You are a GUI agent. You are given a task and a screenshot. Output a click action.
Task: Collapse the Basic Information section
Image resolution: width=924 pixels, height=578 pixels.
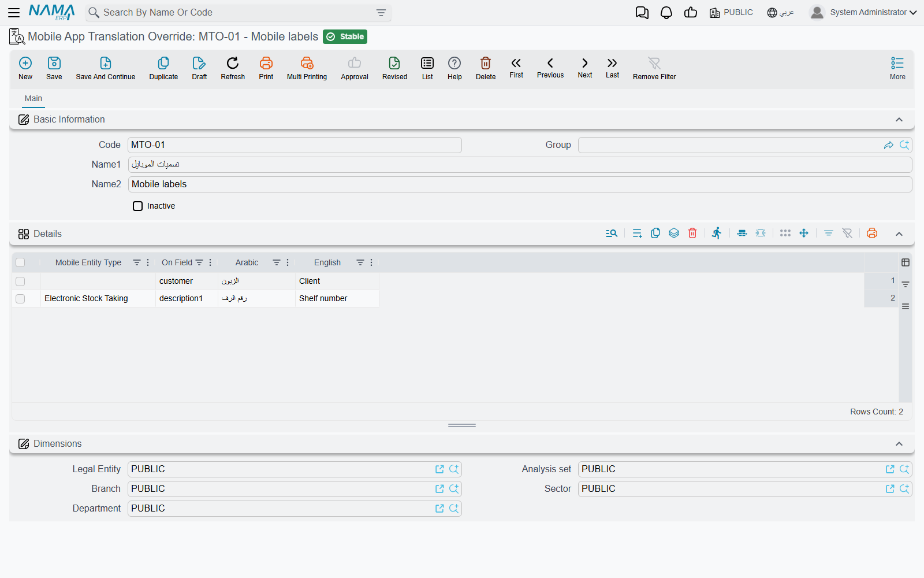(x=899, y=120)
